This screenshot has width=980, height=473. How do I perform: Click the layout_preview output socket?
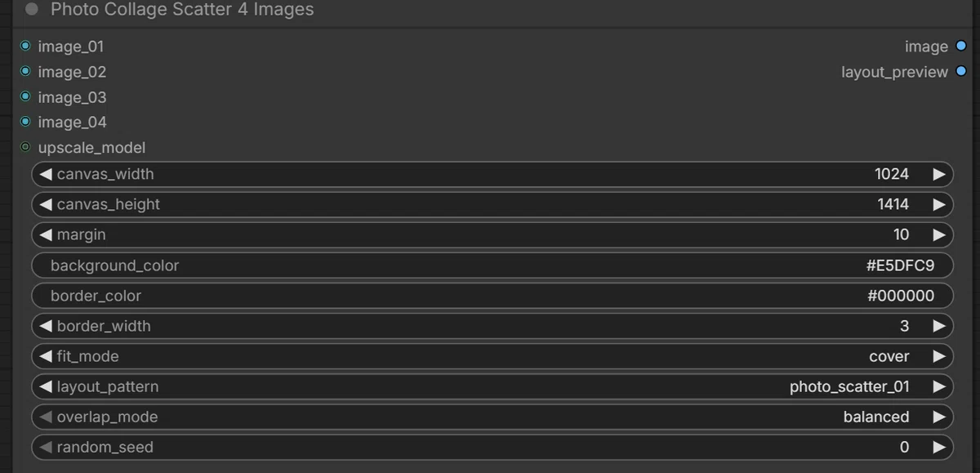(960, 72)
